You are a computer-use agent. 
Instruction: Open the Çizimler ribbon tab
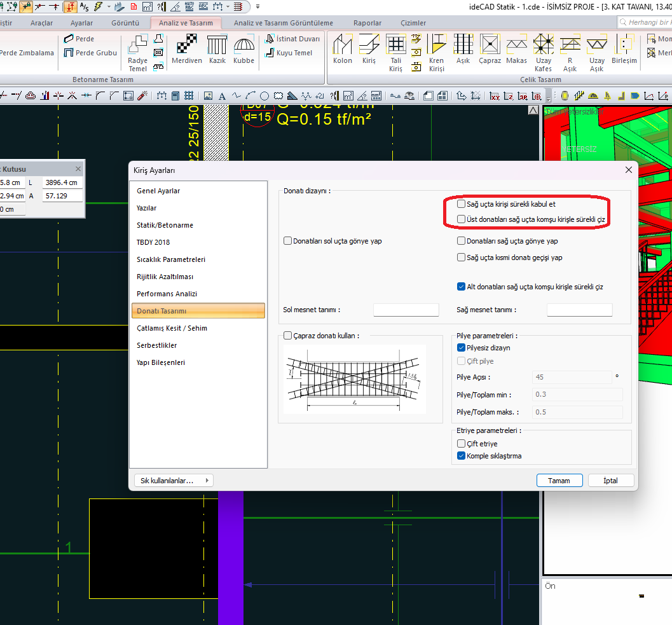413,23
